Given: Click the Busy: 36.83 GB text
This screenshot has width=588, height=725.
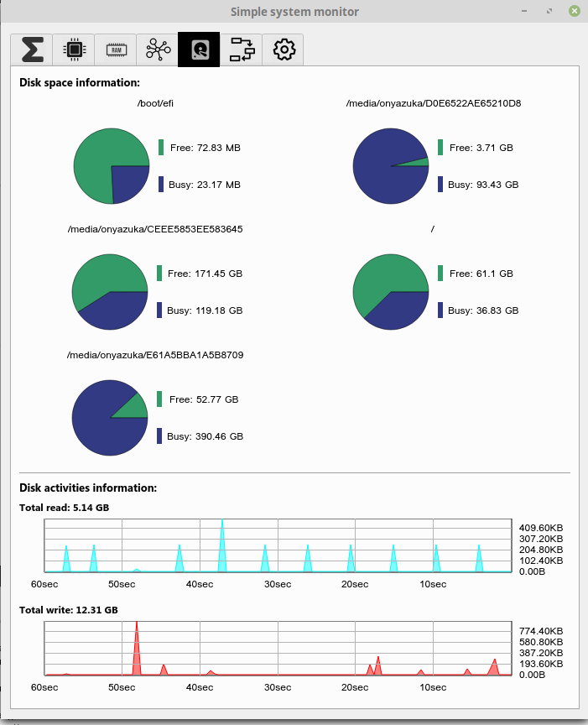Looking at the screenshot, I should point(483,310).
